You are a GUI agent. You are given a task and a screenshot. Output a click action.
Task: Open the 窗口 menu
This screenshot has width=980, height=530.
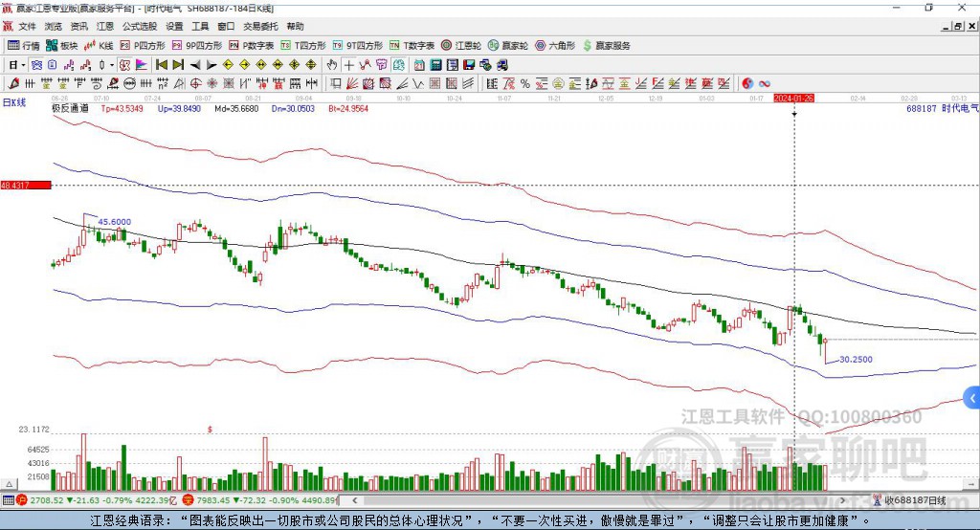tap(226, 26)
